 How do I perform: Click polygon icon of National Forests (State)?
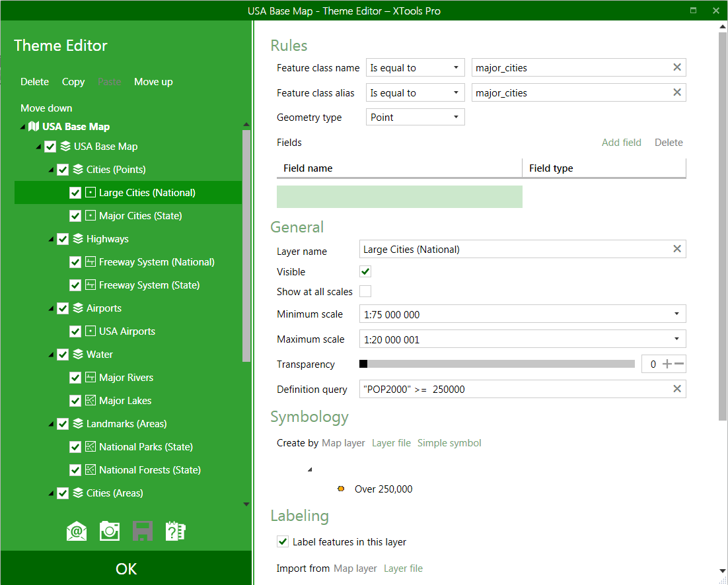pyautogui.click(x=91, y=470)
